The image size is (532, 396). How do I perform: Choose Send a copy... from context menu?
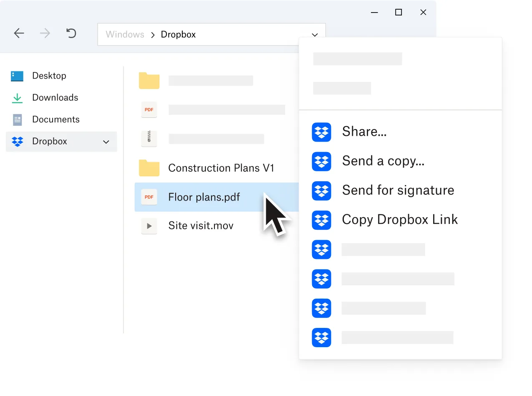pos(383,161)
